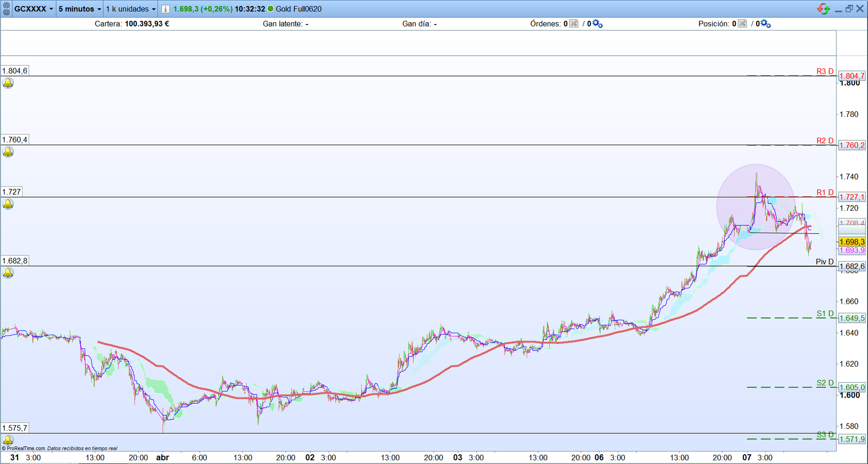The image size is (868, 464).
Task: Click the '07' date marker on time axis
Action: [x=747, y=458]
